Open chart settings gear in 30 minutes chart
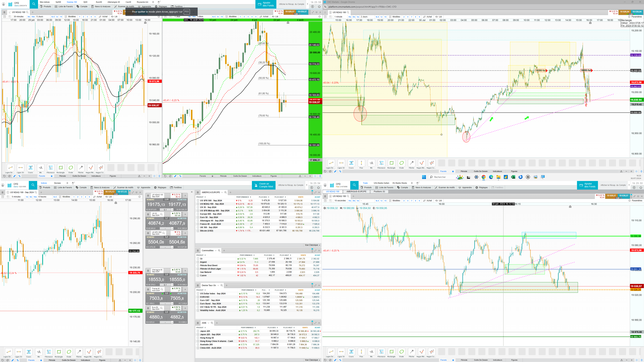 coord(158,17)
